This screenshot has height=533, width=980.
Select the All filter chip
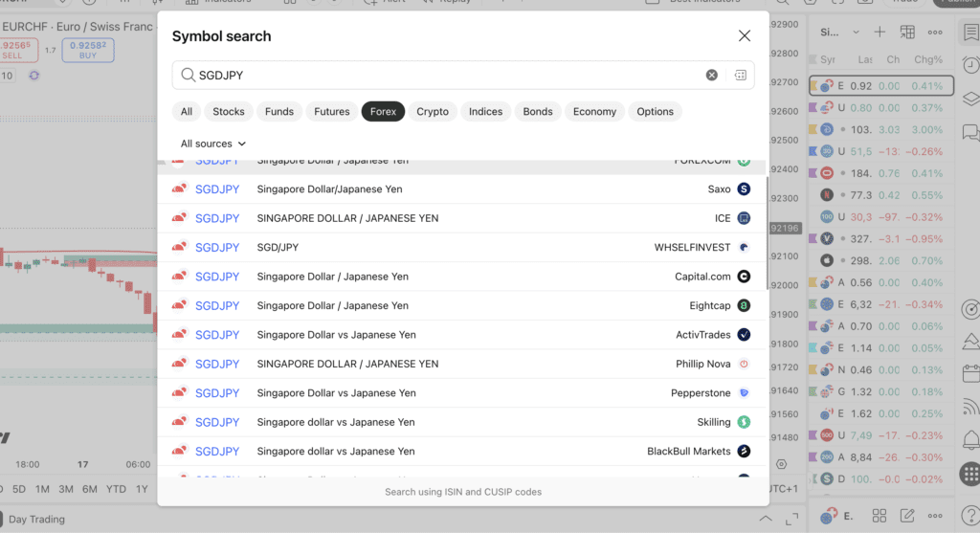point(187,111)
